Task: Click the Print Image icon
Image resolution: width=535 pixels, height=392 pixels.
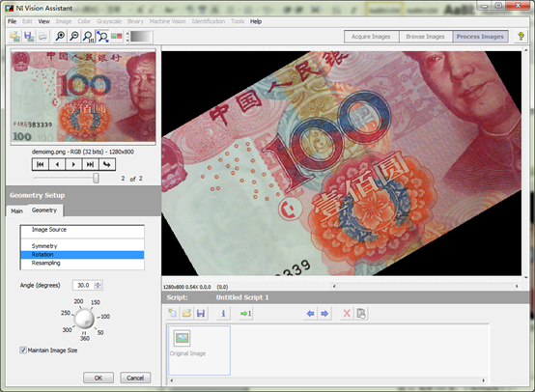Action: [x=42, y=36]
